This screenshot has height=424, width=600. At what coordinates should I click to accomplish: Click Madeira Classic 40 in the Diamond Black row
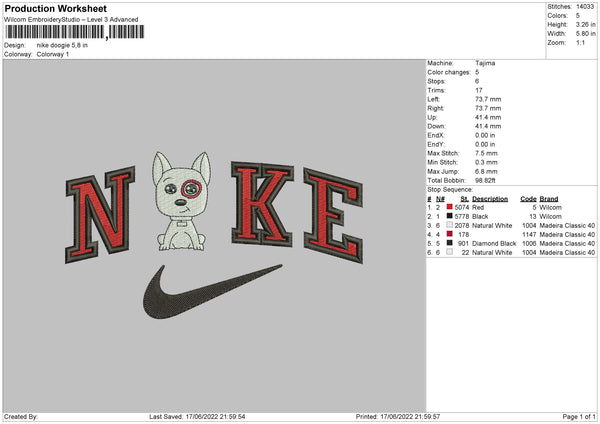tap(567, 243)
